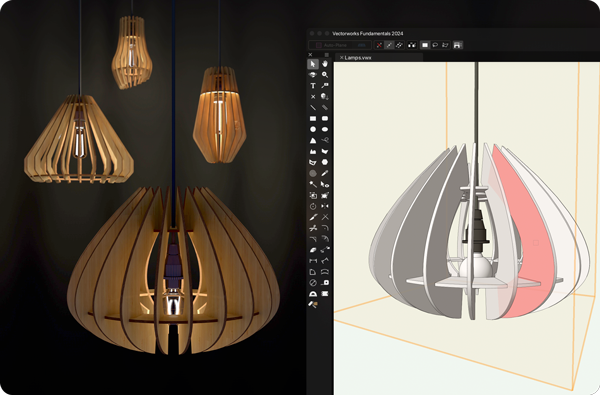Select the Triangle tool

[x=313, y=140]
